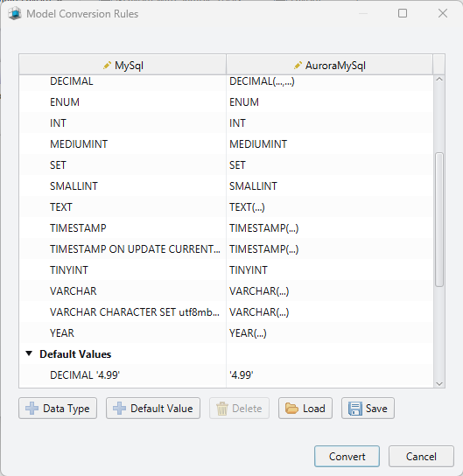Select the ENUM row in MySql column

(x=123, y=102)
